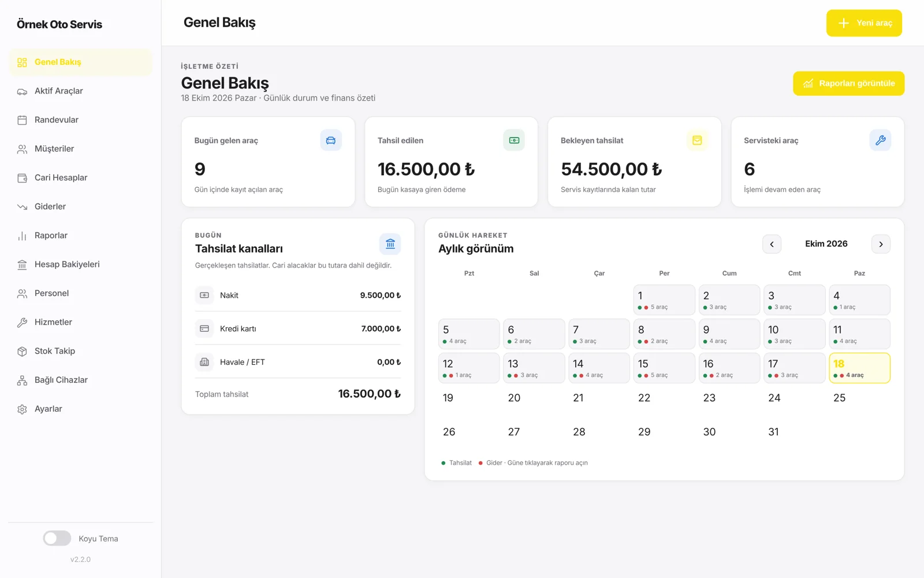Click the Stok Takip box icon

click(22, 351)
